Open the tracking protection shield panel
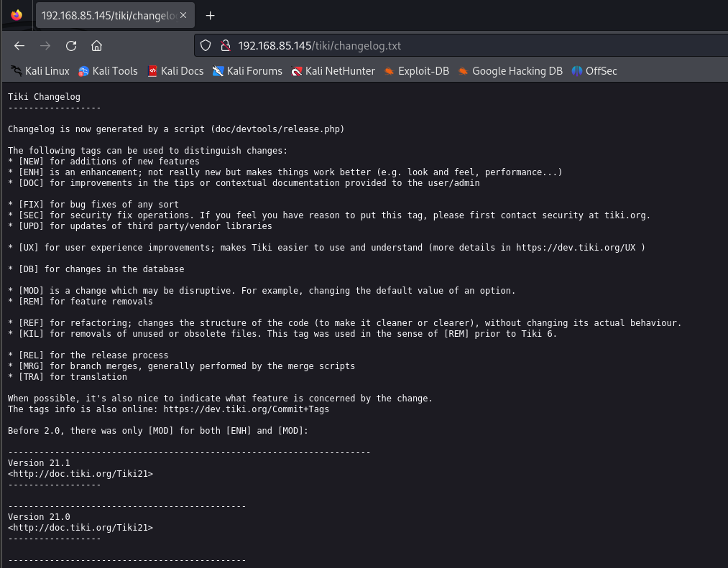The width and height of the screenshot is (728, 568). click(206, 46)
